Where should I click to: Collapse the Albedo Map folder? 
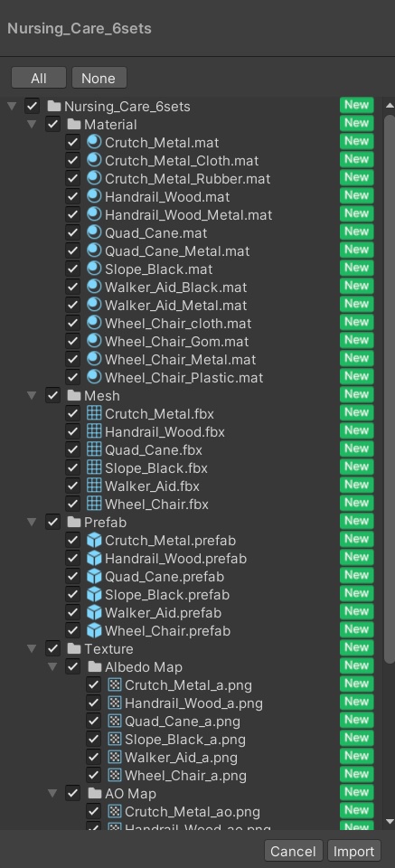point(52,666)
